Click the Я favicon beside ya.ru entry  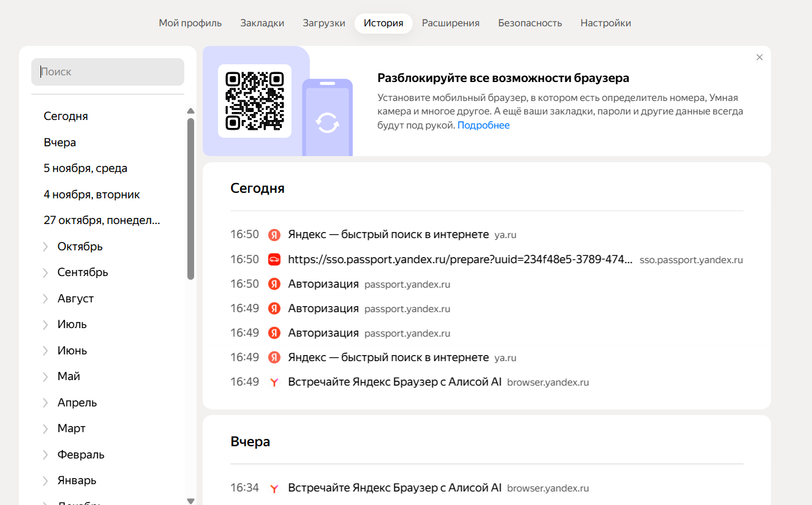tap(274, 234)
